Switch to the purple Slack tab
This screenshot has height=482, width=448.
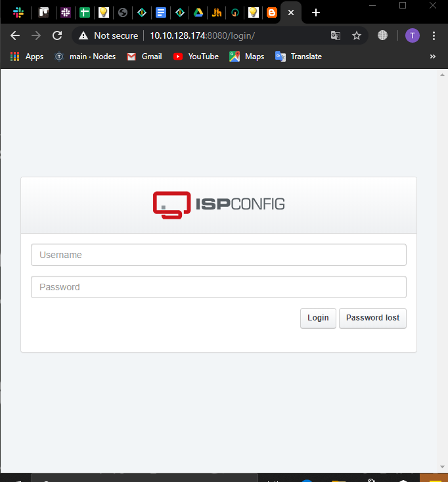point(66,12)
